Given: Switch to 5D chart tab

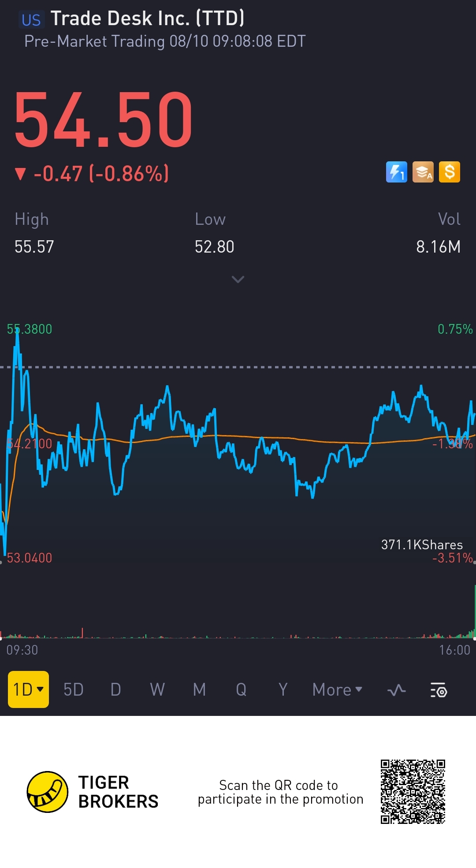Looking at the screenshot, I should [73, 690].
